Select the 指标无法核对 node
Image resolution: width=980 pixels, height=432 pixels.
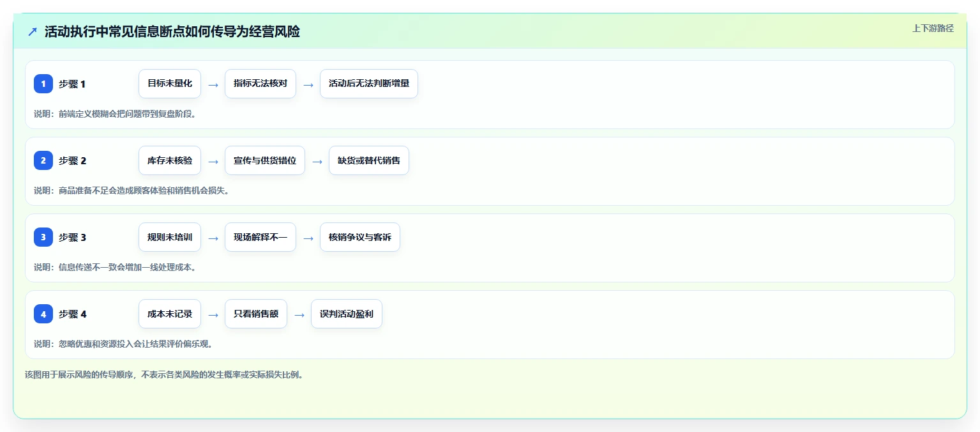(x=260, y=84)
